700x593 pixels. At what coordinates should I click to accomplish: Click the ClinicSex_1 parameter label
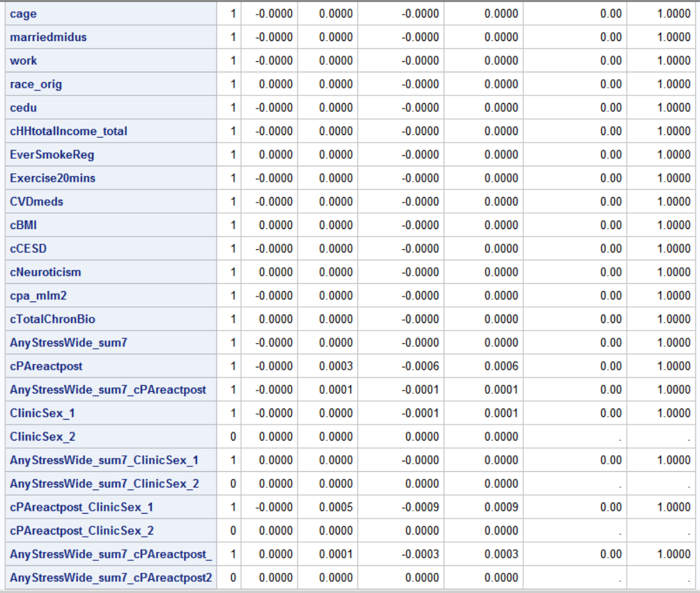point(42,413)
